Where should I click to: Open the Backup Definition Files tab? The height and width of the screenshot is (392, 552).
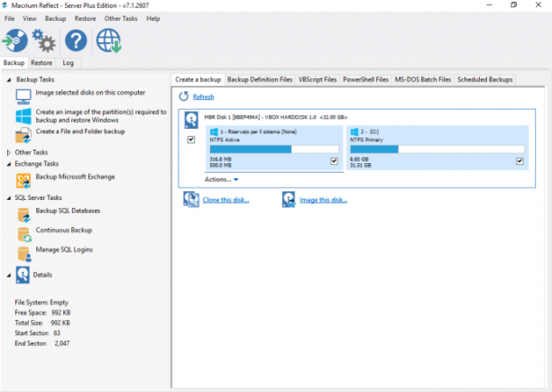click(x=260, y=80)
